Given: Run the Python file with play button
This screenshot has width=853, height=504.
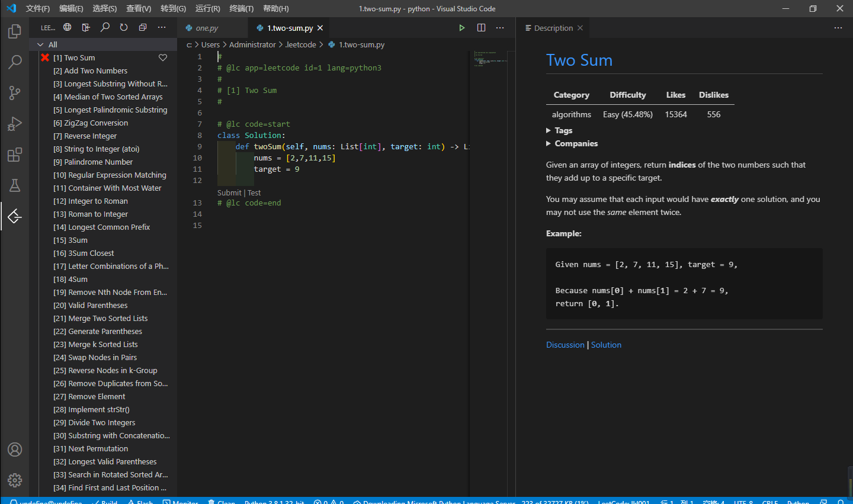Looking at the screenshot, I should click(461, 28).
